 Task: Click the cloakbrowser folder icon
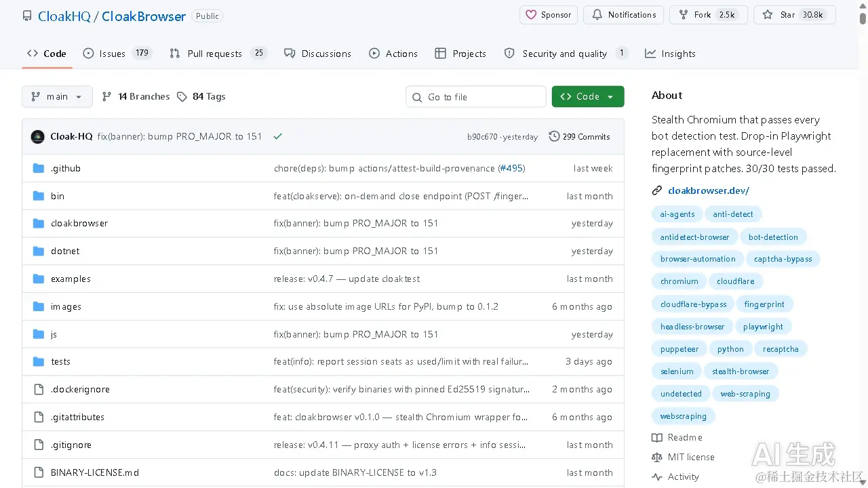[39, 223]
